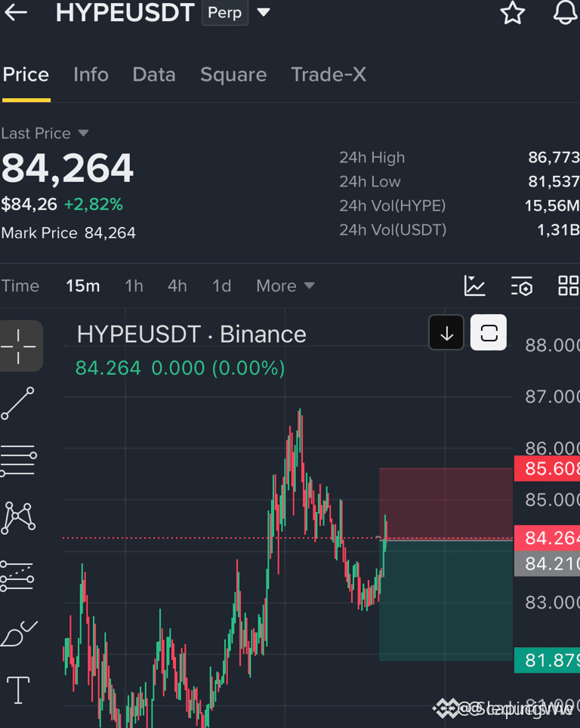Image resolution: width=580 pixels, height=728 pixels.
Task: Open the Data tab
Action: pos(154,75)
